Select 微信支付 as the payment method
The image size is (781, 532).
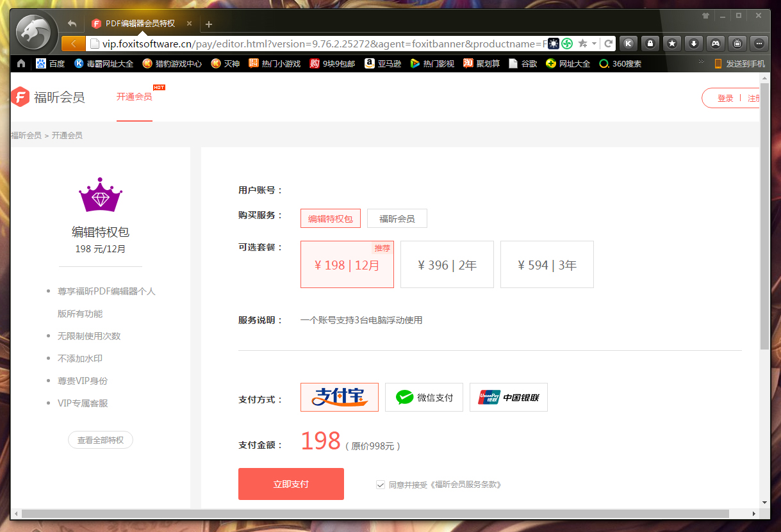[423, 397]
